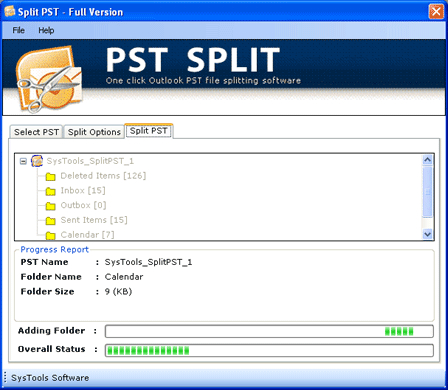
Task: Switch to the Split Options tab
Action: [x=94, y=132]
